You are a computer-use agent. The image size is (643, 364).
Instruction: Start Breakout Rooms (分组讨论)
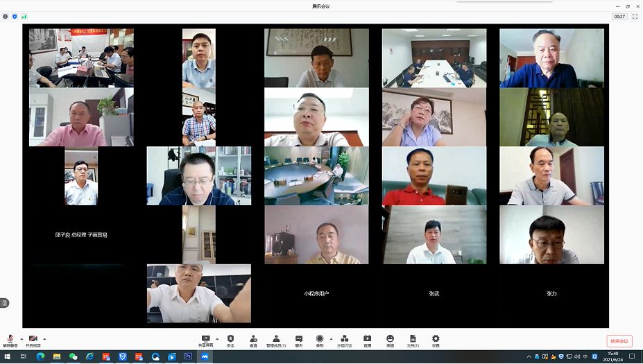[345, 340]
